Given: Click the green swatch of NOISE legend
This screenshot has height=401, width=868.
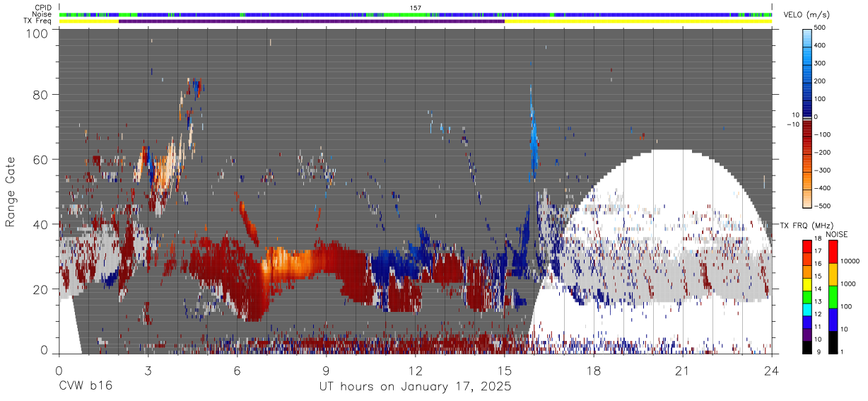Looking at the screenshot, I should click(834, 297).
